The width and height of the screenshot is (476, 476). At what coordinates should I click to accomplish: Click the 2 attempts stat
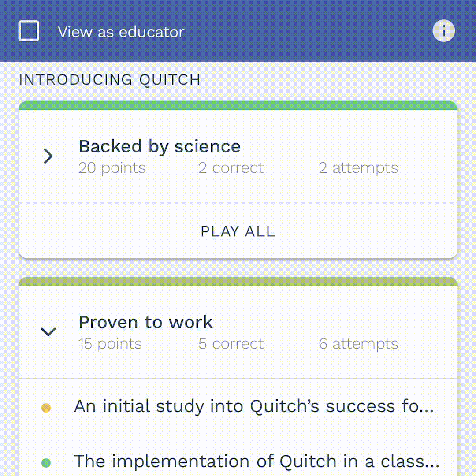tap(358, 168)
